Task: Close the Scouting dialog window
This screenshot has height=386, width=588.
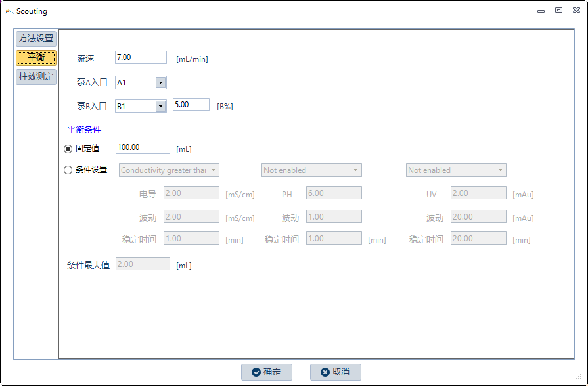Action: (x=576, y=11)
